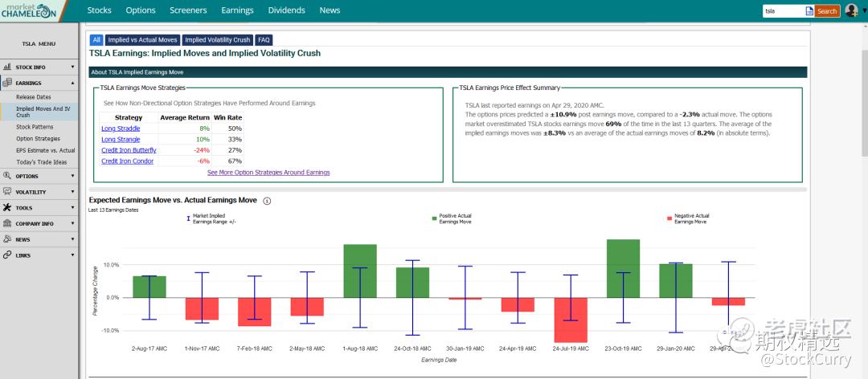Click the ticker search input field
This screenshot has height=379, width=868.
(784, 11)
